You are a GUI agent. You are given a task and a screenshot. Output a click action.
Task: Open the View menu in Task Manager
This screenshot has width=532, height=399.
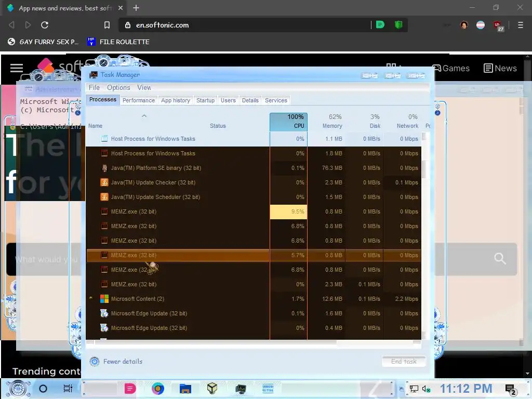pos(144,87)
